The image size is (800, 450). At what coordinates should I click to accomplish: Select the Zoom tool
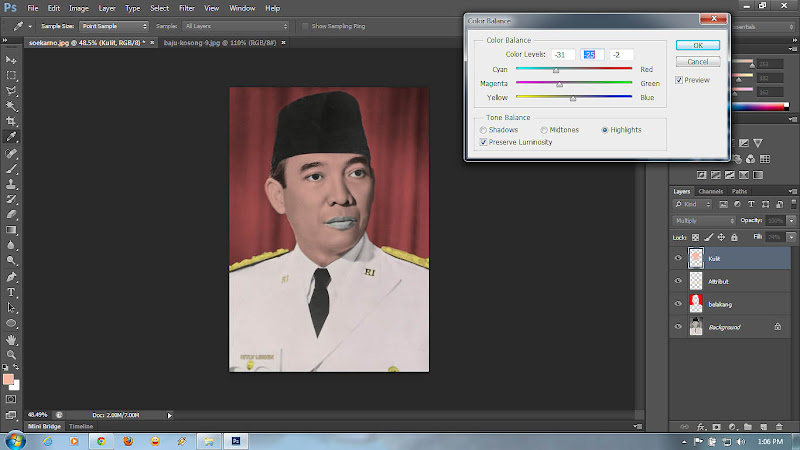coord(11,355)
